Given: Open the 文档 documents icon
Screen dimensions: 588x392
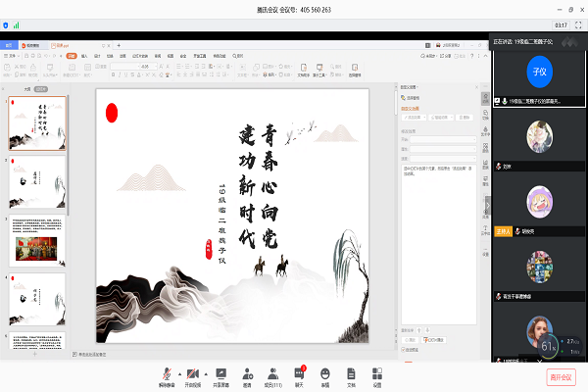Looking at the screenshot, I should pyautogui.click(x=351, y=372).
